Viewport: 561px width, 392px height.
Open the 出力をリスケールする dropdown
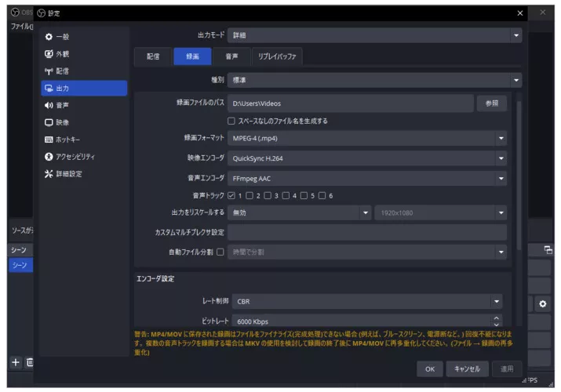pos(300,212)
